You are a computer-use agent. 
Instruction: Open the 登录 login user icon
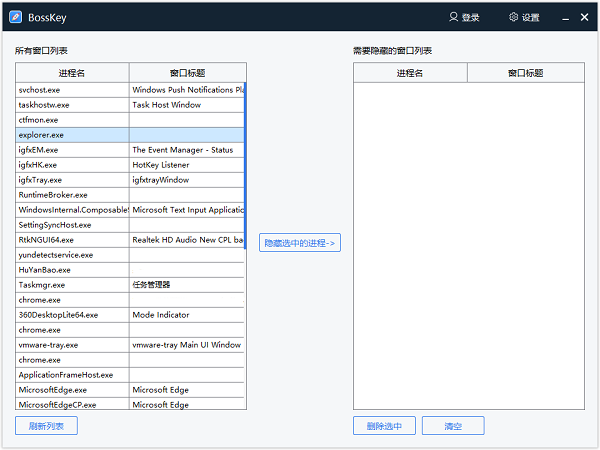tap(453, 17)
